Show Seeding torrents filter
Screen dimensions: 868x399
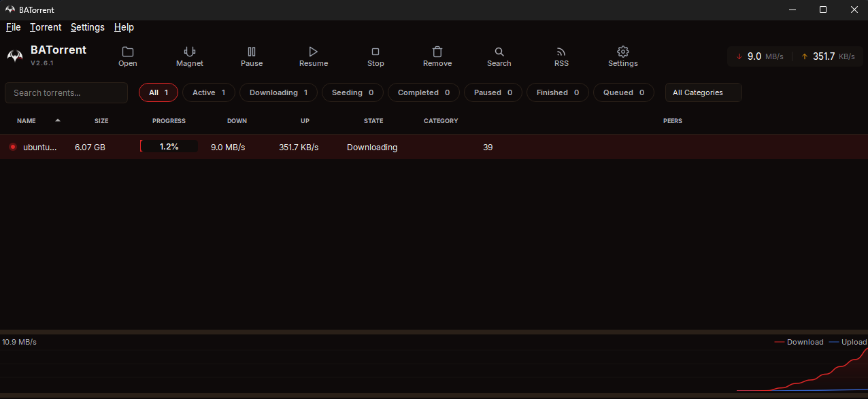click(352, 92)
